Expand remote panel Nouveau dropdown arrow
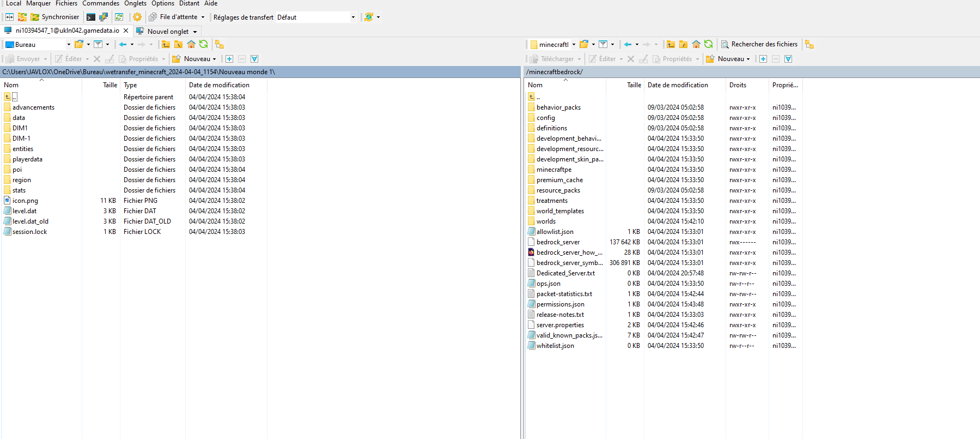 tap(748, 59)
